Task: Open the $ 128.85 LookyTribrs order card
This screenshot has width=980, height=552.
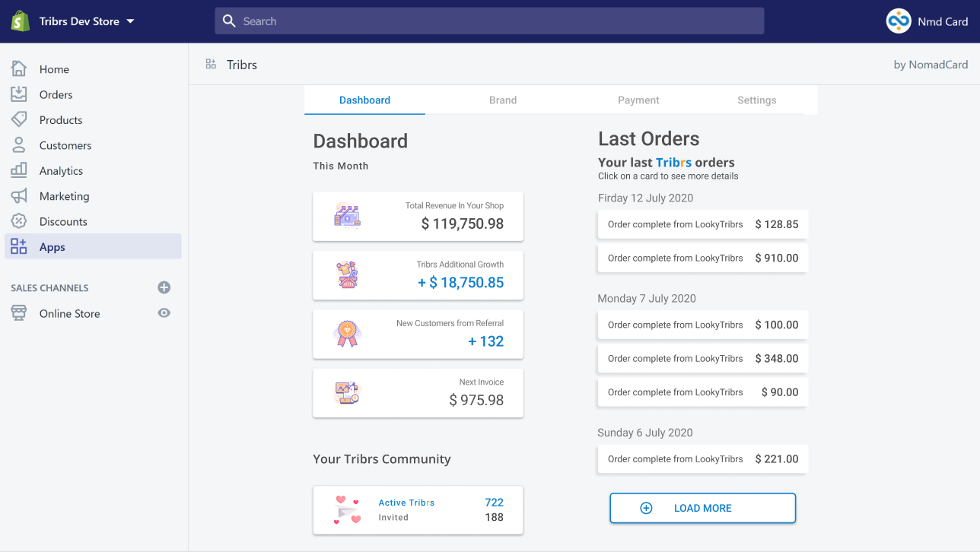Action: 702,224
